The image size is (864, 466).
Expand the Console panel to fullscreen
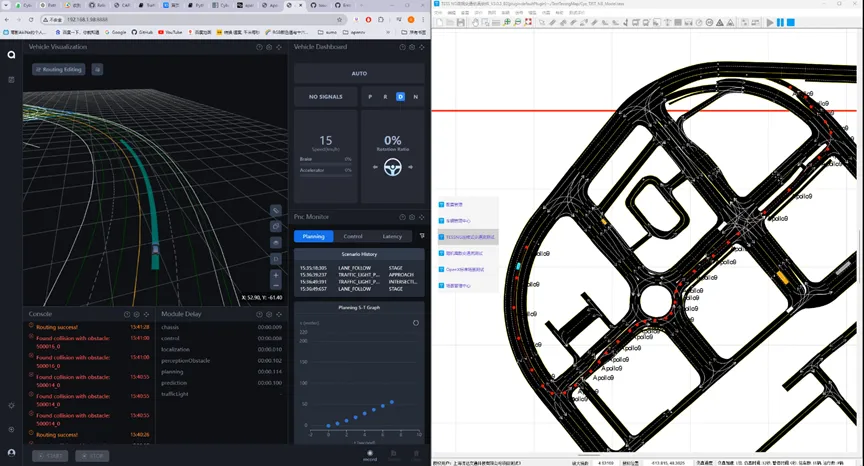coord(147,314)
